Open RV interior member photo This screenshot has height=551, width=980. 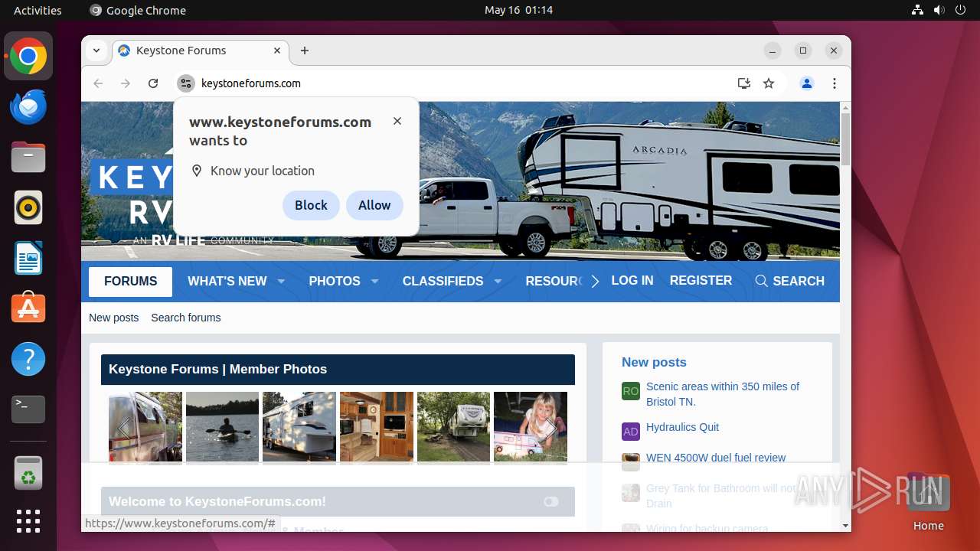(377, 427)
